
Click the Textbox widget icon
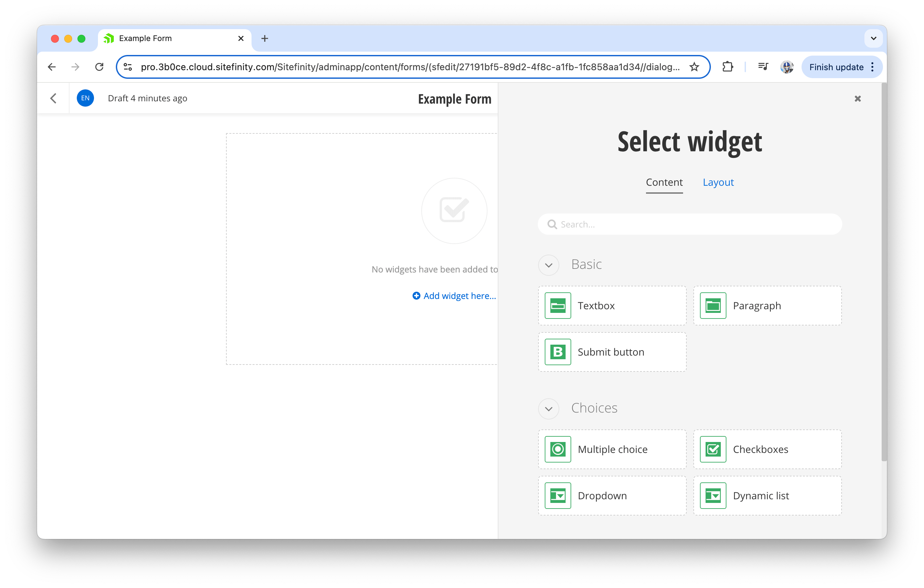pyautogui.click(x=558, y=305)
